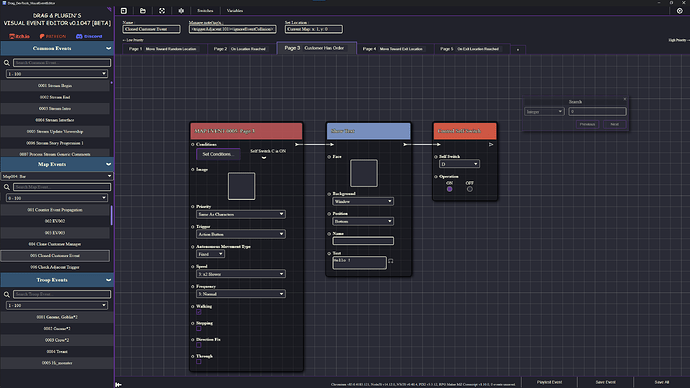Click the Show Text face image box
Image resolution: width=690 pixels, height=388 pixels.
[364, 173]
